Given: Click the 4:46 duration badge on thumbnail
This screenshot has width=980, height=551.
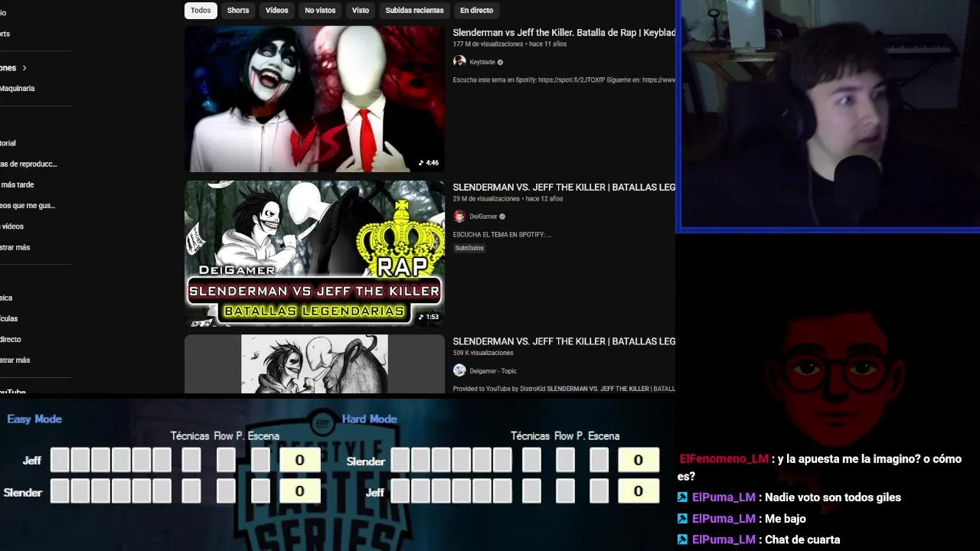Looking at the screenshot, I should click(x=429, y=163).
